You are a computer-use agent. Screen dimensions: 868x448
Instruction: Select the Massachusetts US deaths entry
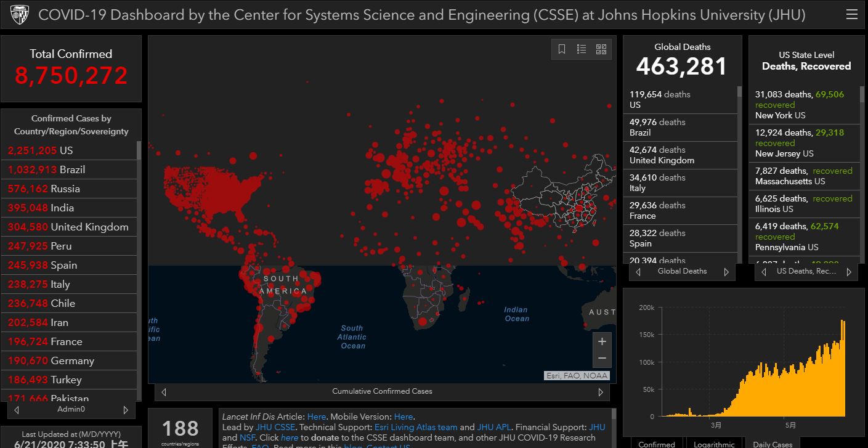point(806,176)
